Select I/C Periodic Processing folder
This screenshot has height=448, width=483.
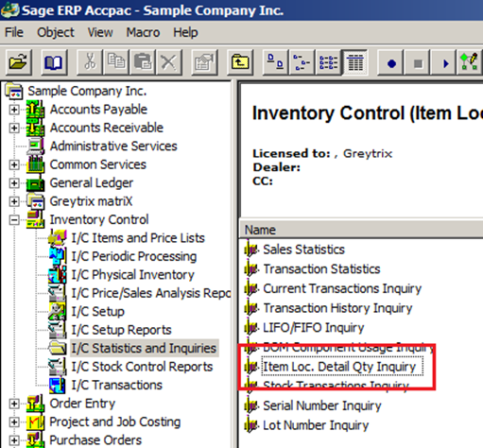134,256
